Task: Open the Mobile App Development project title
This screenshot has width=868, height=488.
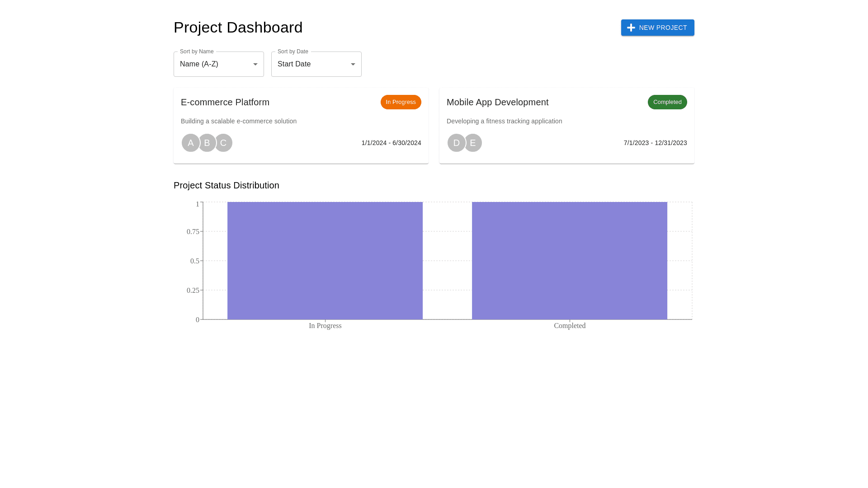Action: click(x=497, y=102)
